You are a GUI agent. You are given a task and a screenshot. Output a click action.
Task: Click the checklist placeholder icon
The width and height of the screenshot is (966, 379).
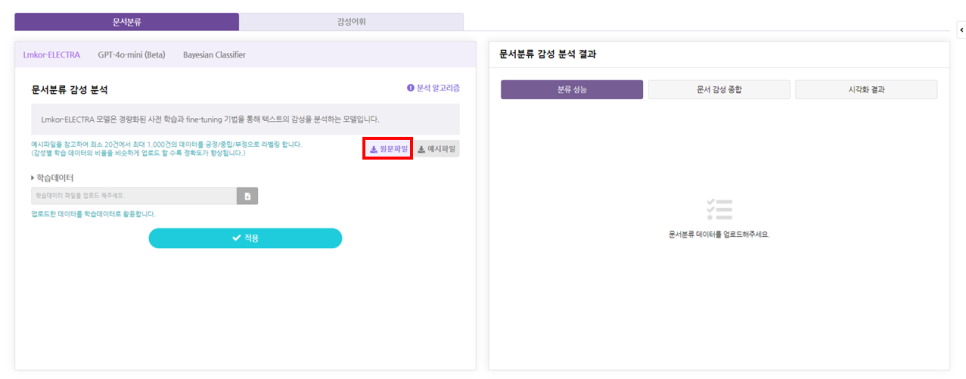coord(720,210)
